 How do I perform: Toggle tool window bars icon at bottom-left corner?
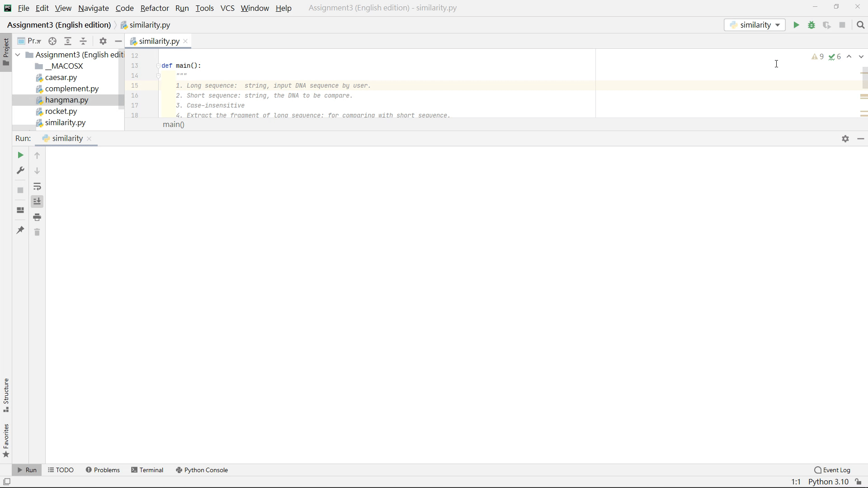pos(7,482)
